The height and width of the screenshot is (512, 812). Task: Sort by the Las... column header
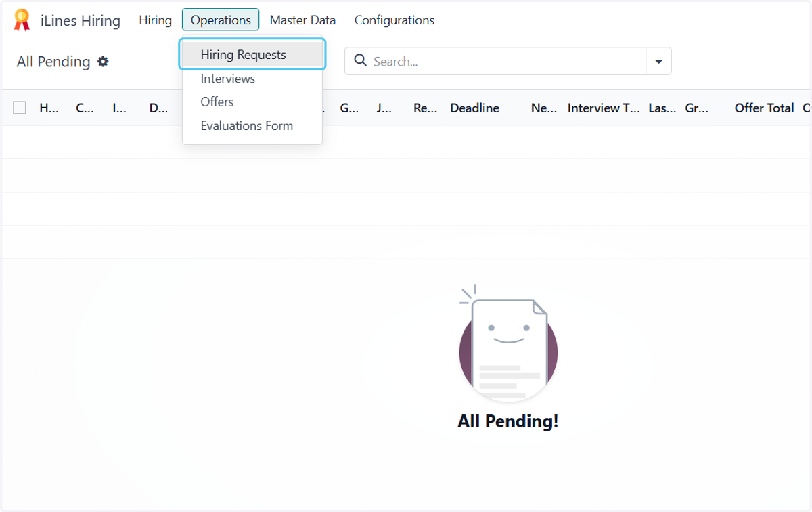662,108
